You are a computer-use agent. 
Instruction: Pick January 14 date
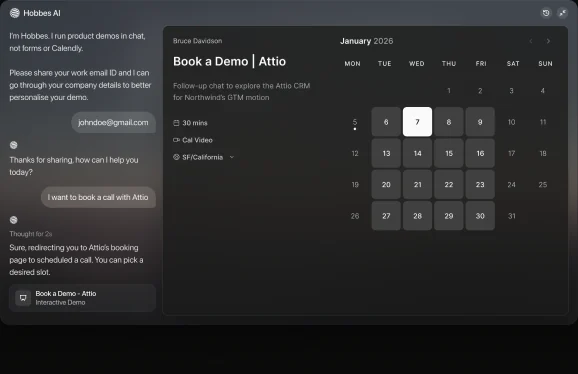point(417,153)
